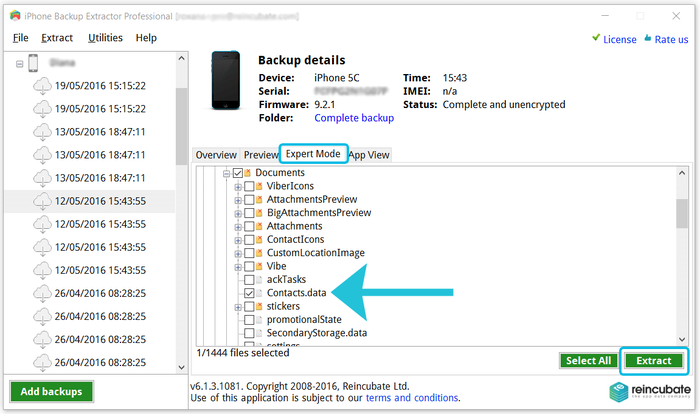
Task: Uncheck the Documents folder checkbox
Action: pos(238,173)
